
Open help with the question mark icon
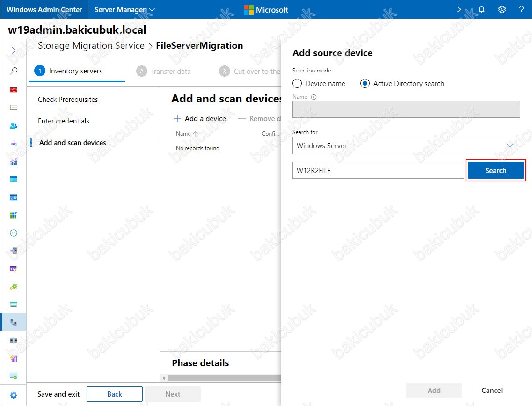pyautogui.click(x=522, y=9)
